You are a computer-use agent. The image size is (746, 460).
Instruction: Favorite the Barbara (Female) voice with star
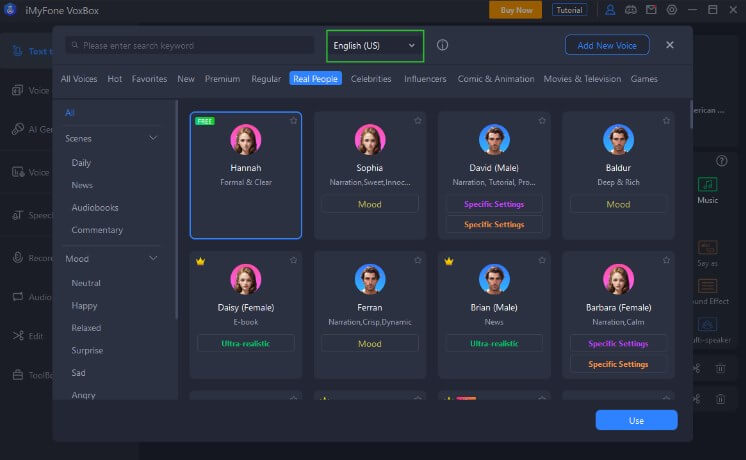(666, 260)
